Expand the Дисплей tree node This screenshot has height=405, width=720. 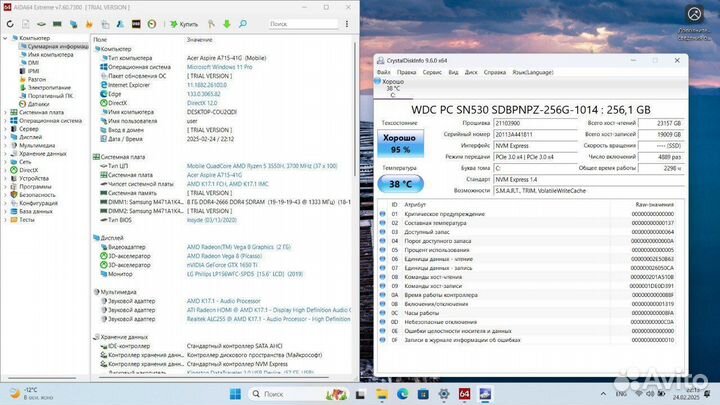5,136
